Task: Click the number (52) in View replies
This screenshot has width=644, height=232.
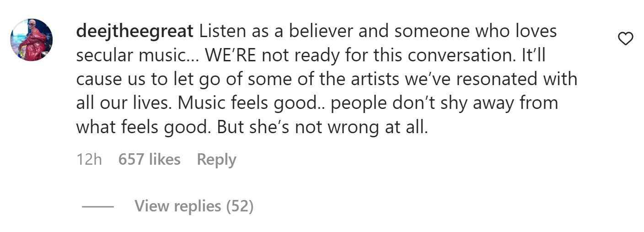Action: pos(240,206)
